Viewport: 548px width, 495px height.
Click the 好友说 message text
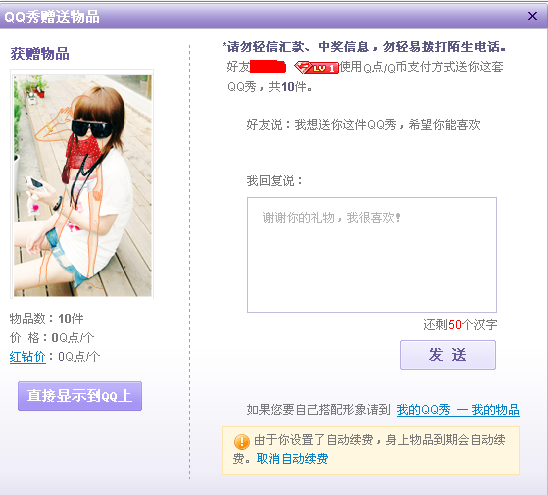point(363,124)
